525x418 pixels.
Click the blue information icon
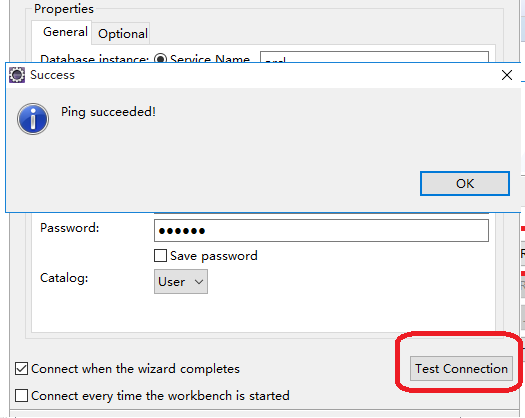tap(33, 119)
